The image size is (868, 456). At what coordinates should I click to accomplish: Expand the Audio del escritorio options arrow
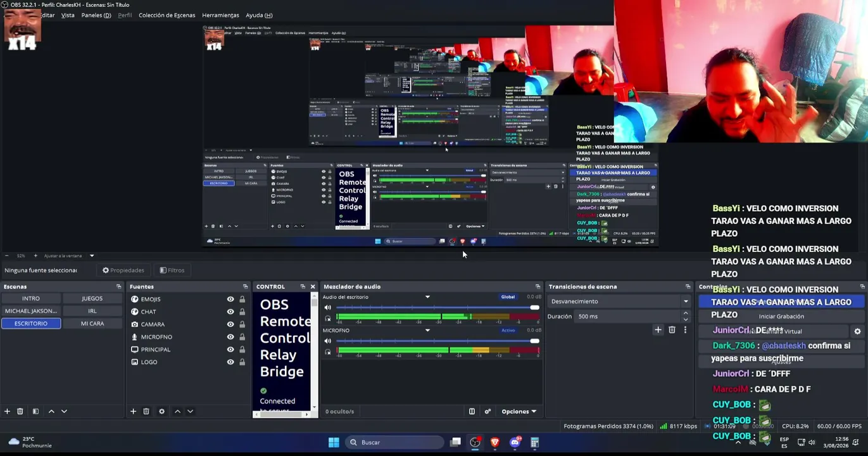tap(427, 297)
